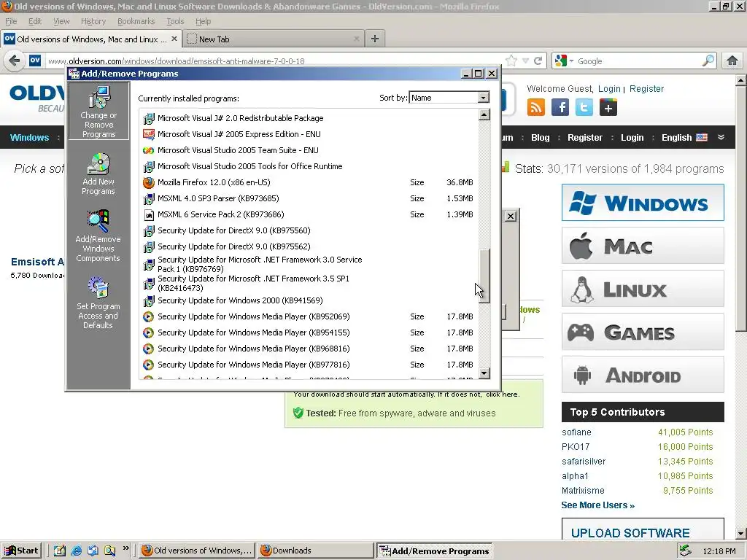Click Internet Explorer quick launch icon
747x560 pixels.
[x=76, y=551]
